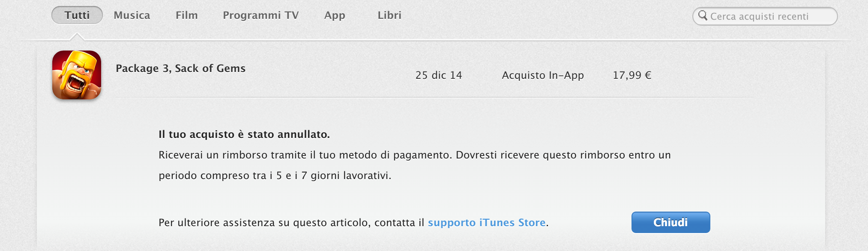Focus the Cerca acquisti recenti field
Screen dimensions: 868x251
[x=765, y=16]
